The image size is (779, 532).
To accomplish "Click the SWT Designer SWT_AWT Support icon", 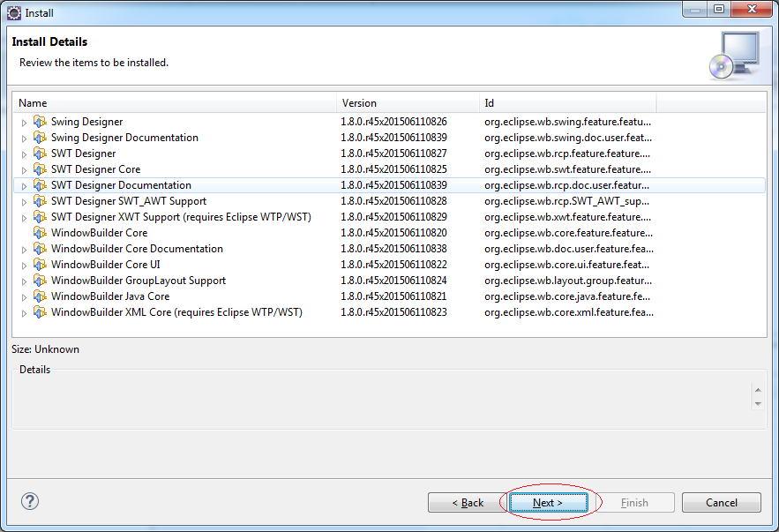I will [40, 200].
